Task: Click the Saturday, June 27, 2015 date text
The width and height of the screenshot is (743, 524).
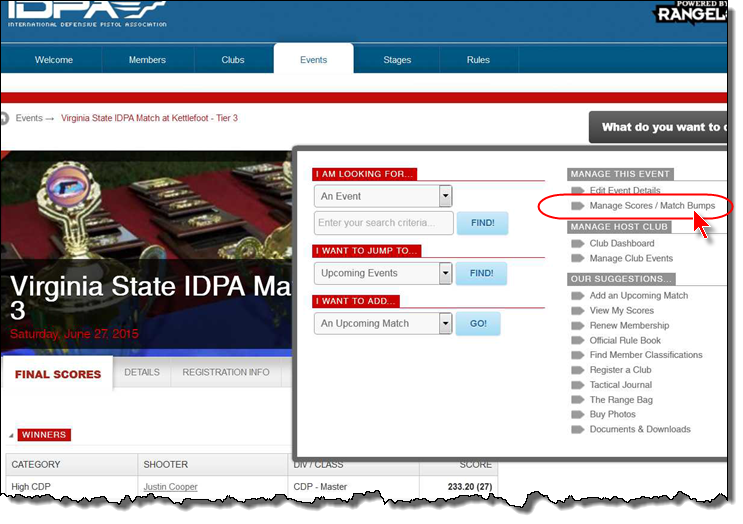Action: coord(74,334)
